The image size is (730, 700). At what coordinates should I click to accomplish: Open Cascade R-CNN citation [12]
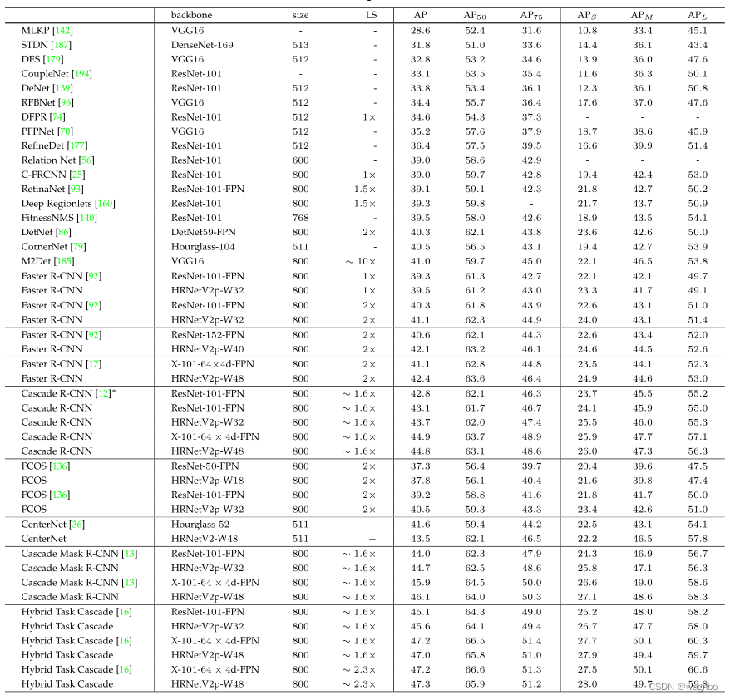(x=103, y=394)
